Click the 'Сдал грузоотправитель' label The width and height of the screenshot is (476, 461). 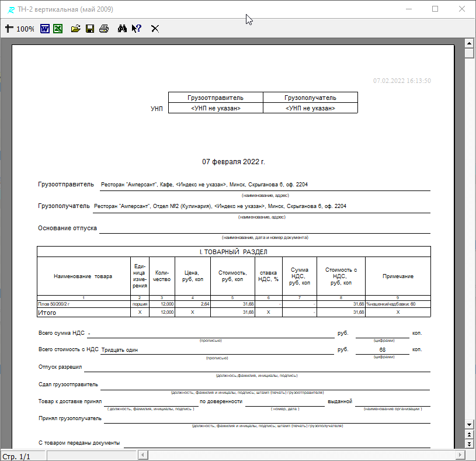(x=68, y=384)
